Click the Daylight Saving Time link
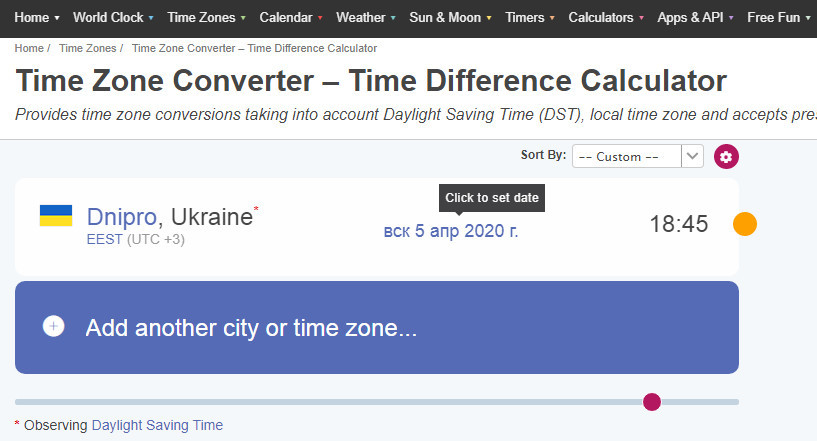Screen dimensions: 817x441 [x=157, y=425]
